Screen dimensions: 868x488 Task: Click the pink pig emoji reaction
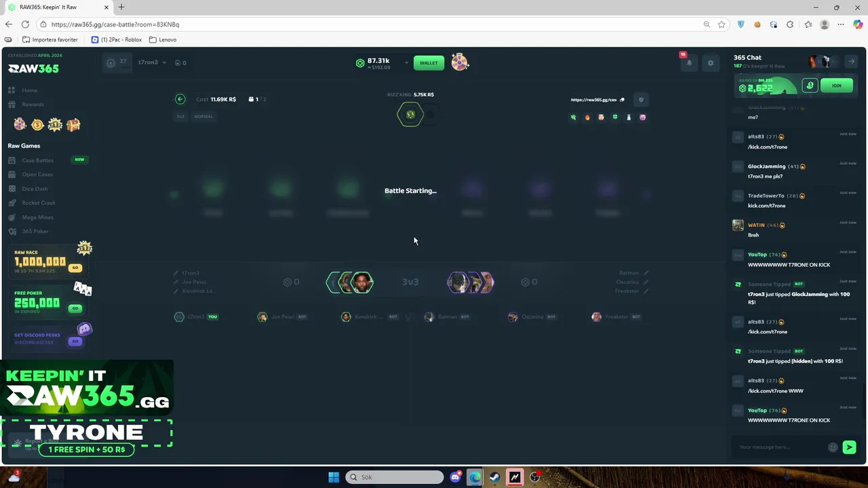coord(642,117)
